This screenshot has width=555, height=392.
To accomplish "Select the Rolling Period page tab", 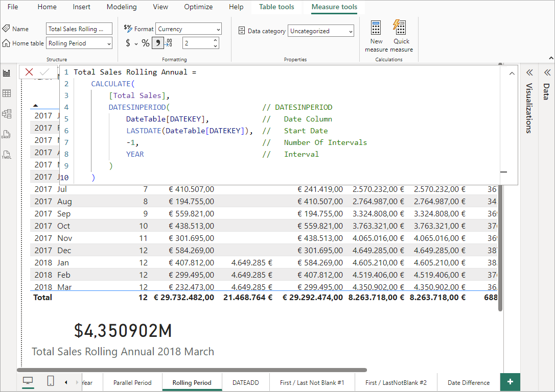I will tap(192, 382).
